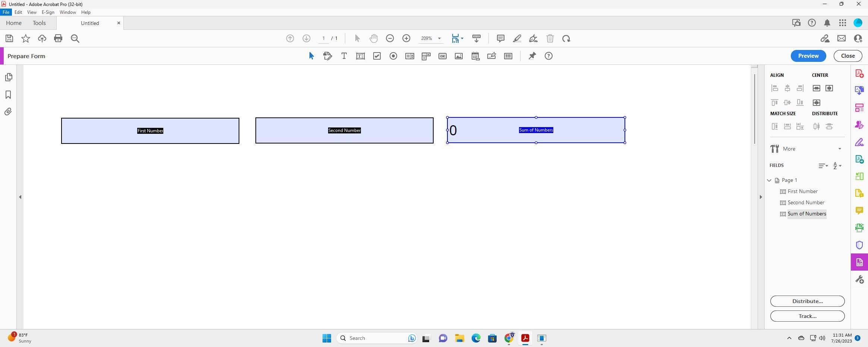Expand the fit page options dropdown
The width and height of the screenshot is (868, 347).
(x=462, y=38)
